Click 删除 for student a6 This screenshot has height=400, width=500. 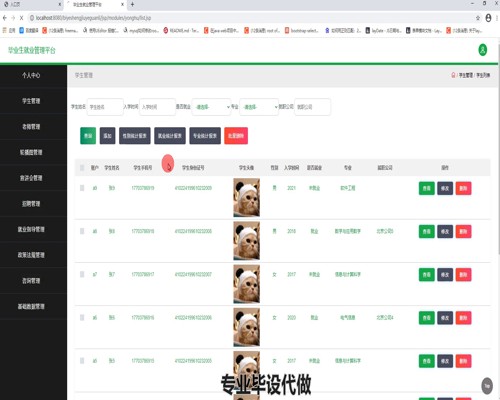click(463, 318)
